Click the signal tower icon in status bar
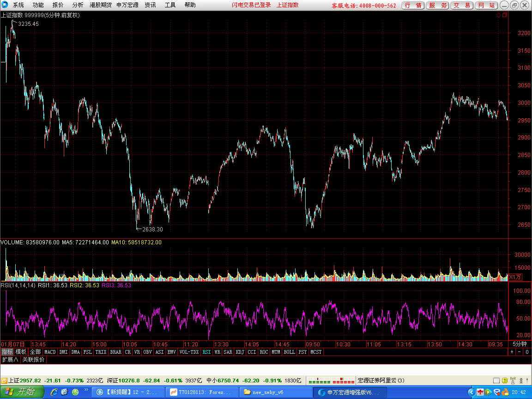 pyautogui.click(x=513, y=381)
